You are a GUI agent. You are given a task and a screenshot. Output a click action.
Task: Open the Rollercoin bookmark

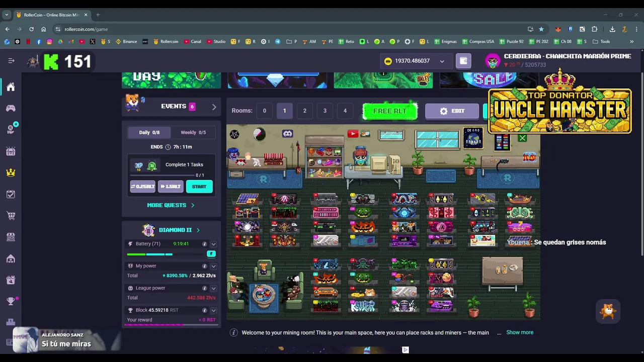(x=166, y=41)
